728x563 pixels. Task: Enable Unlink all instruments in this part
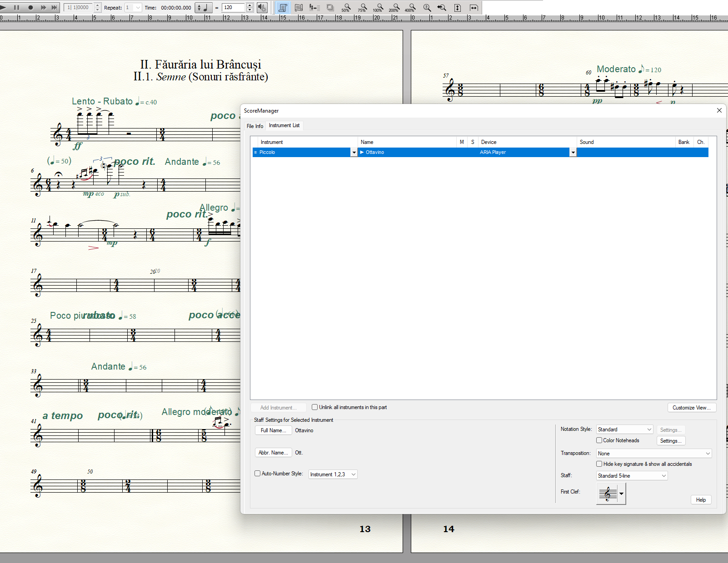point(314,407)
